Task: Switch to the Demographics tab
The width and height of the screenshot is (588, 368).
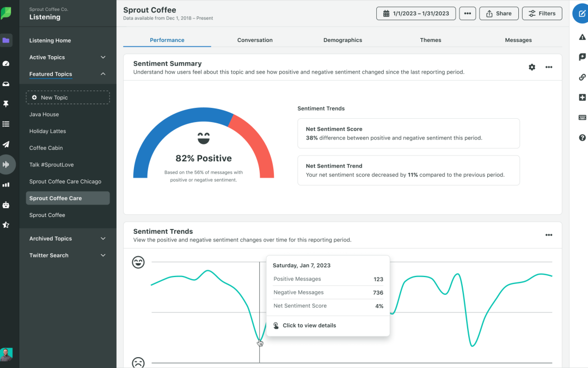Action: point(342,40)
